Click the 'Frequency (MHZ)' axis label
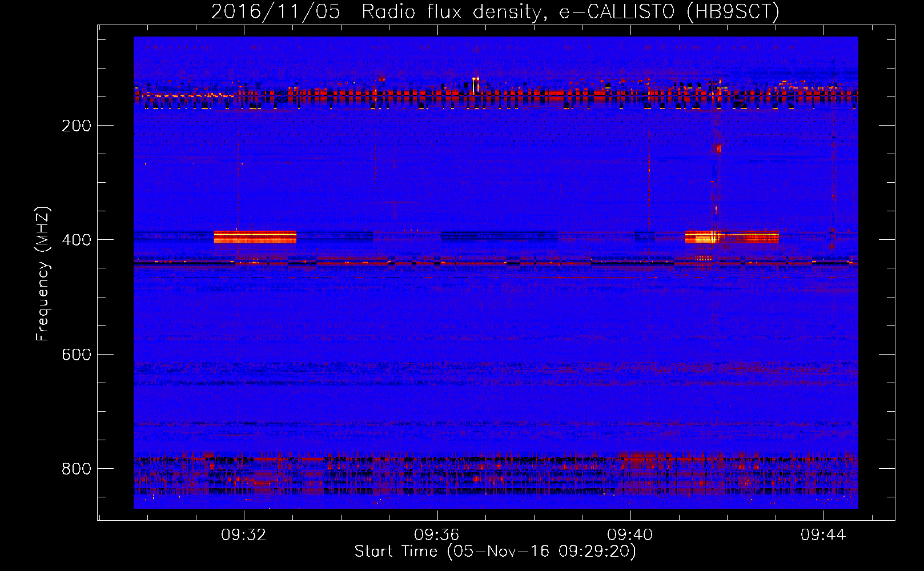 tap(43, 274)
